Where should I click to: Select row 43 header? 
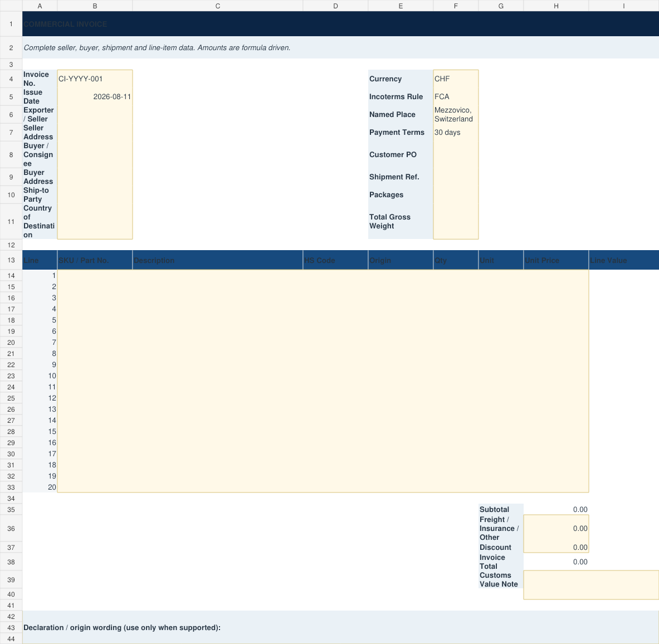11,628
